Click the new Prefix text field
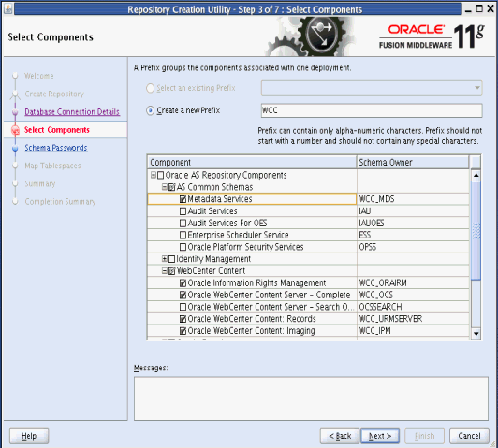498x448 pixels. [x=372, y=110]
